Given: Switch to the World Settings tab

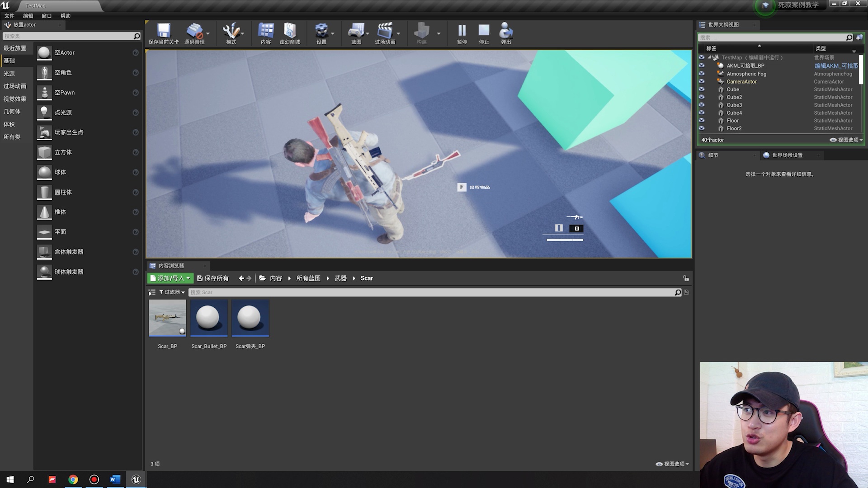Looking at the screenshot, I should [787, 155].
